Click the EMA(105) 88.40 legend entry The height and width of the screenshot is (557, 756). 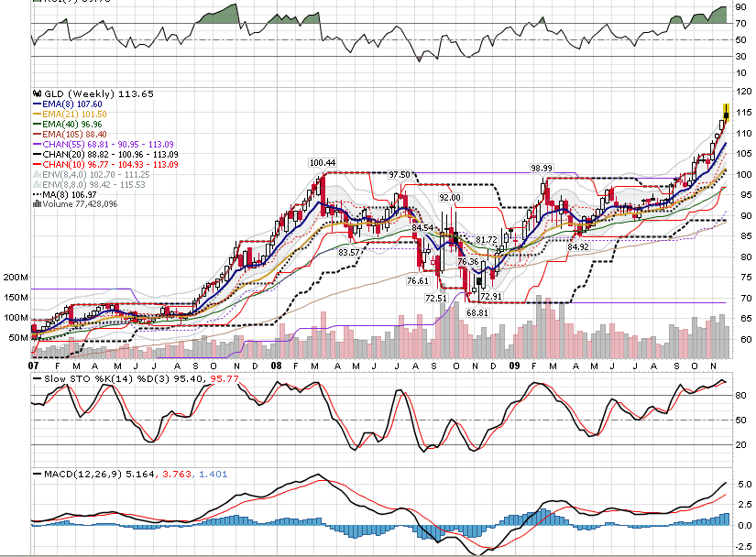70,135
